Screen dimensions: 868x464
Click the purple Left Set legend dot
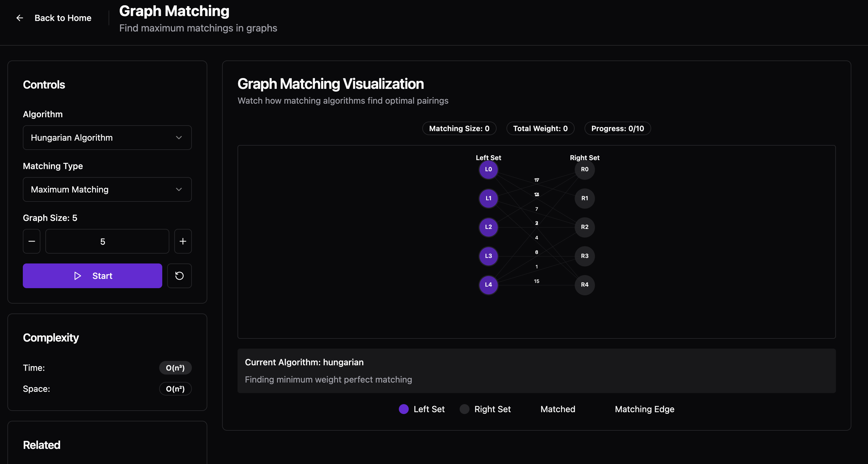(403, 409)
